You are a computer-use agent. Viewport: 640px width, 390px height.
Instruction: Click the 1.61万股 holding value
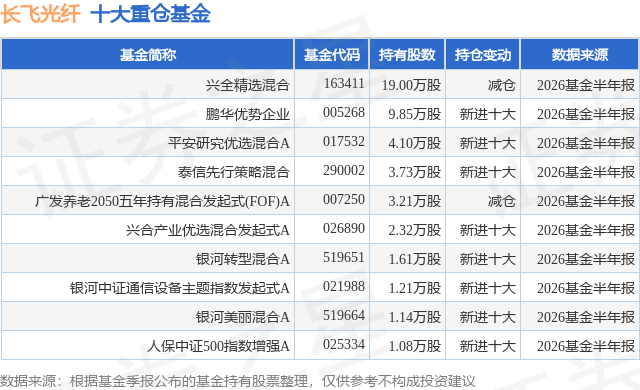tap(415, 259)
